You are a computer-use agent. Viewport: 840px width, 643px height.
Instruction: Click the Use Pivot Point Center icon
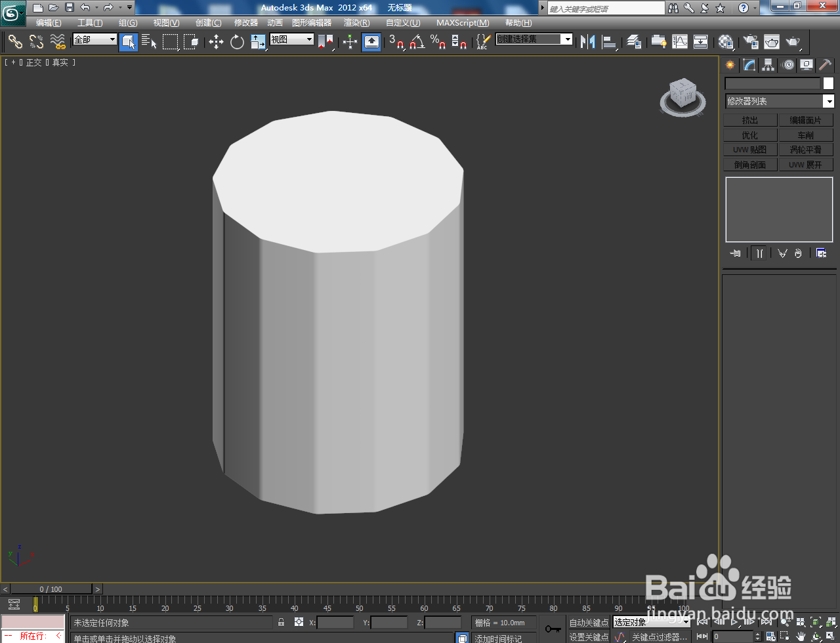[325, 42]
